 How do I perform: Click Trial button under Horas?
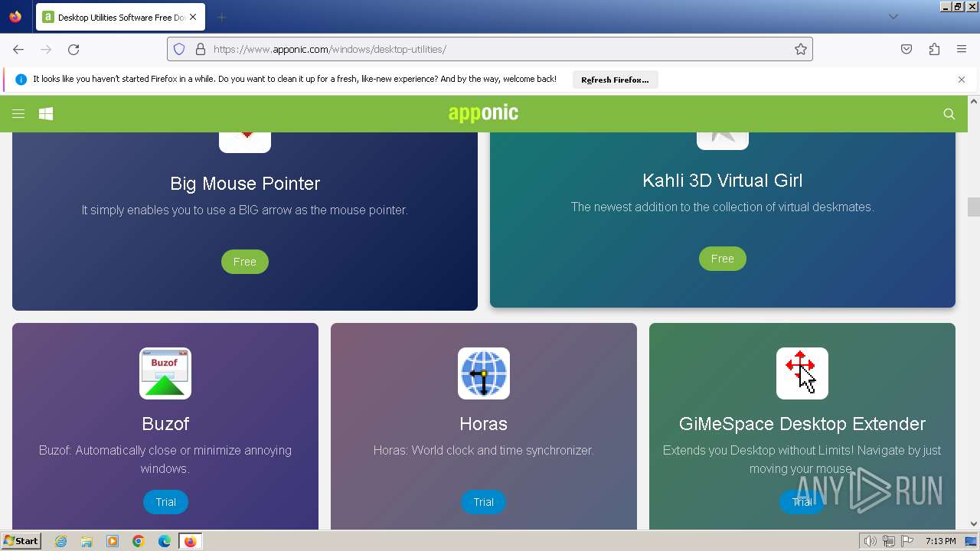pyautogui.click(x=484, y=502)
